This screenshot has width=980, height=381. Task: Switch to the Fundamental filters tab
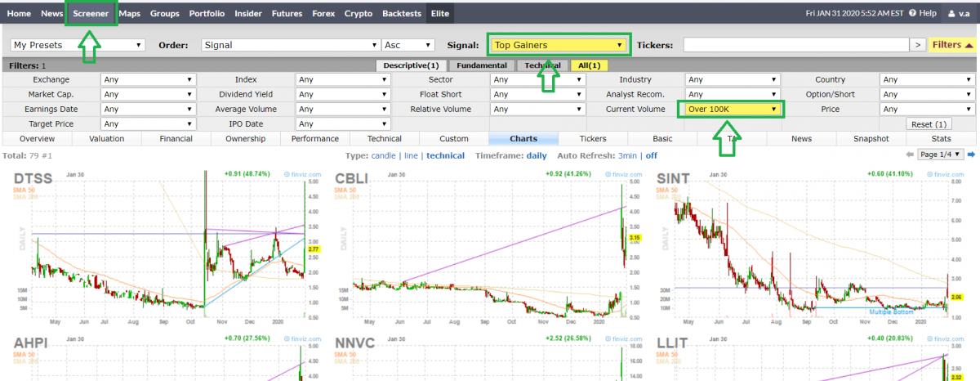click(481, 65)
